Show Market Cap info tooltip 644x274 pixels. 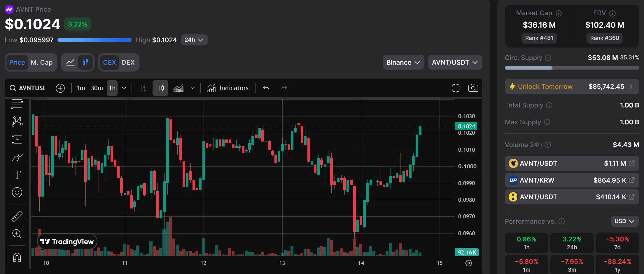coord(559,13)
